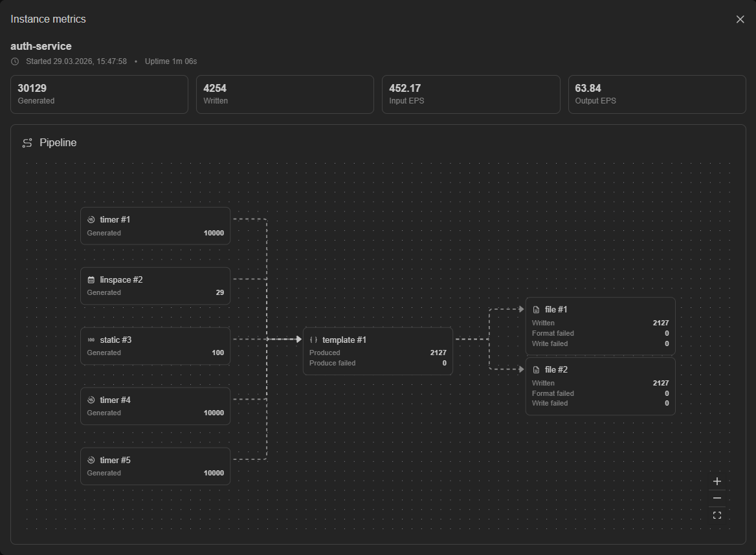
Task: Click the Uptime 1m 06s text
Action: [x=171, y=61]
